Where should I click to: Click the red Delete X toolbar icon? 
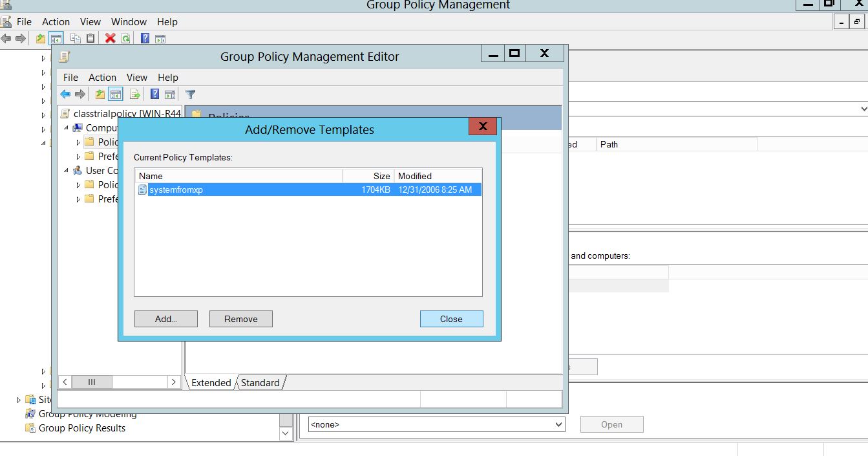tap(110, 38)
